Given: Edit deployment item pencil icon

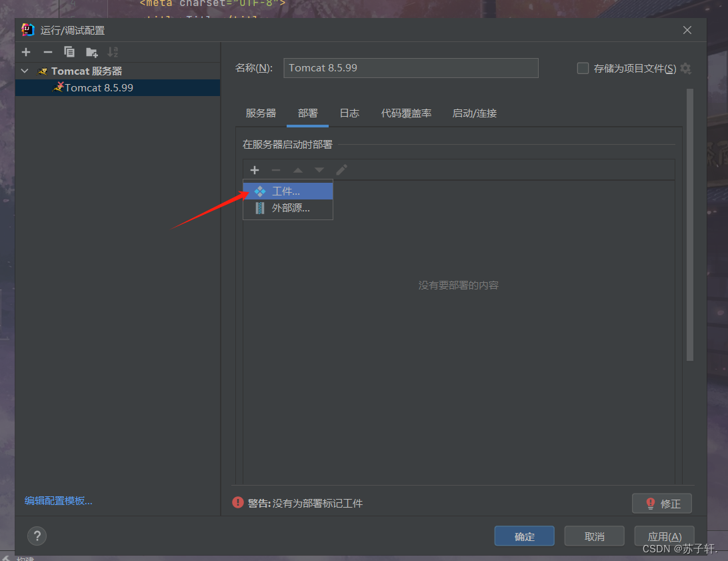Looking at the screenshot, I should pos(341,170).
